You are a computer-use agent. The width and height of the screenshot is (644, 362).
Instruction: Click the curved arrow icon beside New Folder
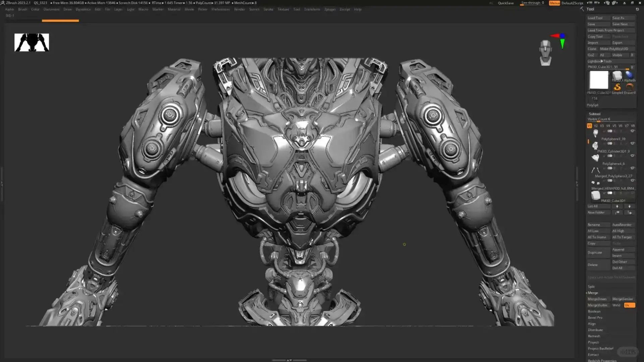(x=617, y=212)
